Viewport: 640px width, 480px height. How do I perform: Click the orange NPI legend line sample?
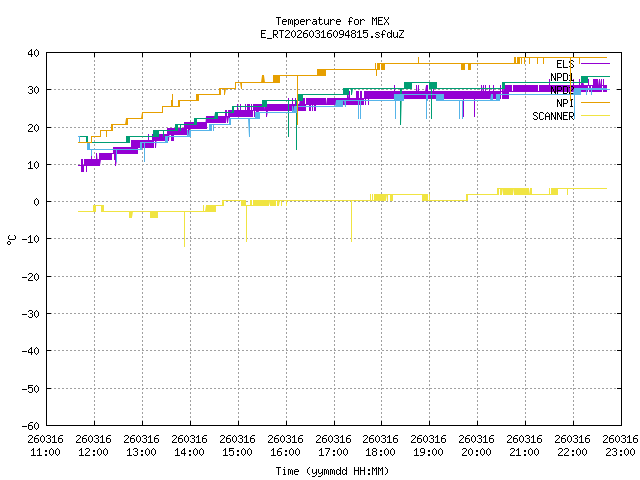pos(593,103)
